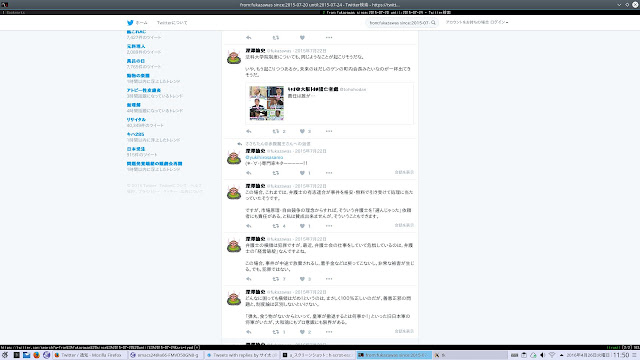Focus the Twitter search input field

[398, 23]
